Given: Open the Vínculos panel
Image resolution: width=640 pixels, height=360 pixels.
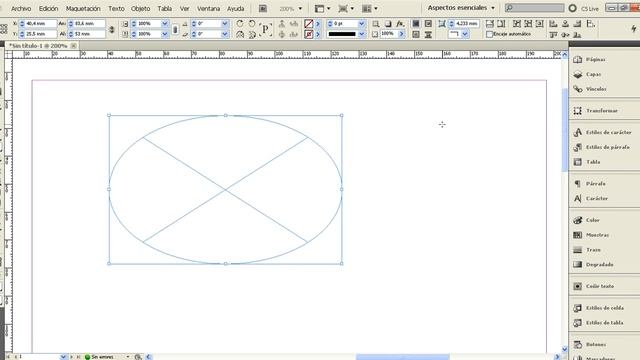Looking at the screenshot, I should click(590, 89).
